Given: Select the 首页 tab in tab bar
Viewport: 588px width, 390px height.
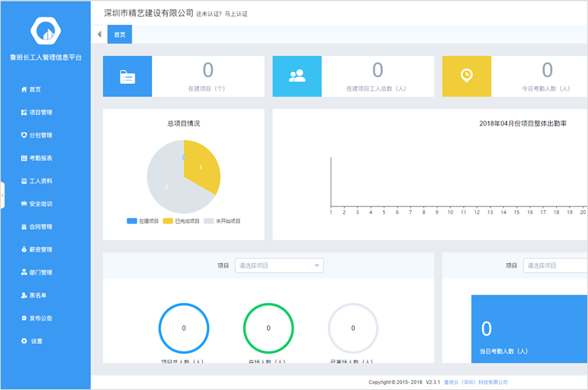Looking at the screenshot, I should tap(120, 35).
